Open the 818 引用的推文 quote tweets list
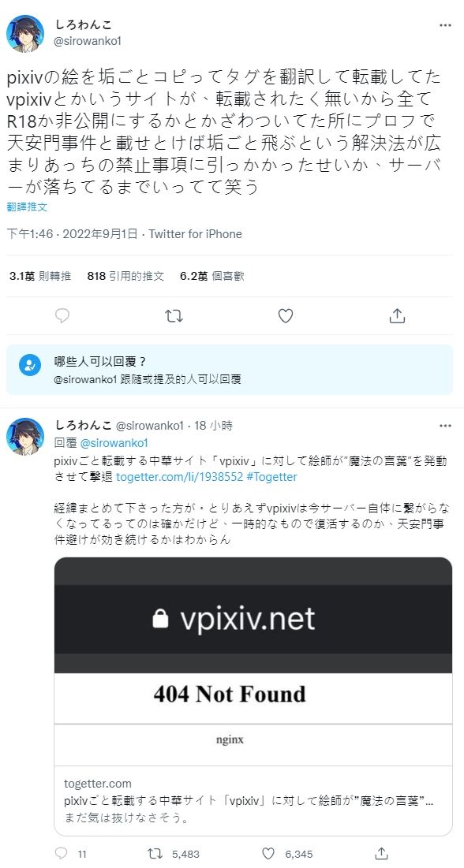Viewport: 464px width, 868px height. [x=125, y=276]
